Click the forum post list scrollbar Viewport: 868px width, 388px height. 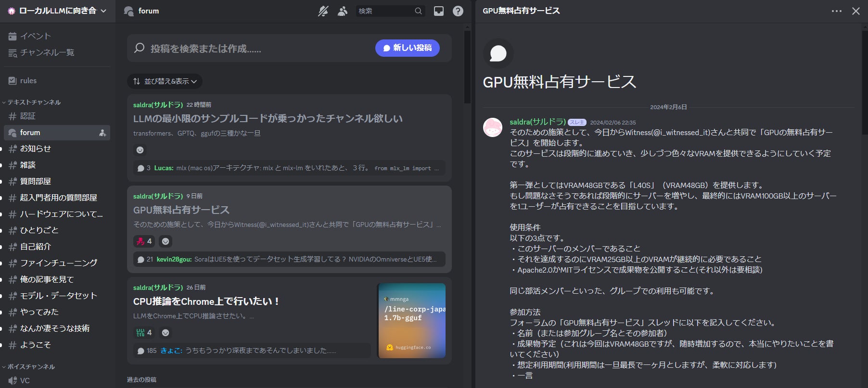click(x=467, y=67)
